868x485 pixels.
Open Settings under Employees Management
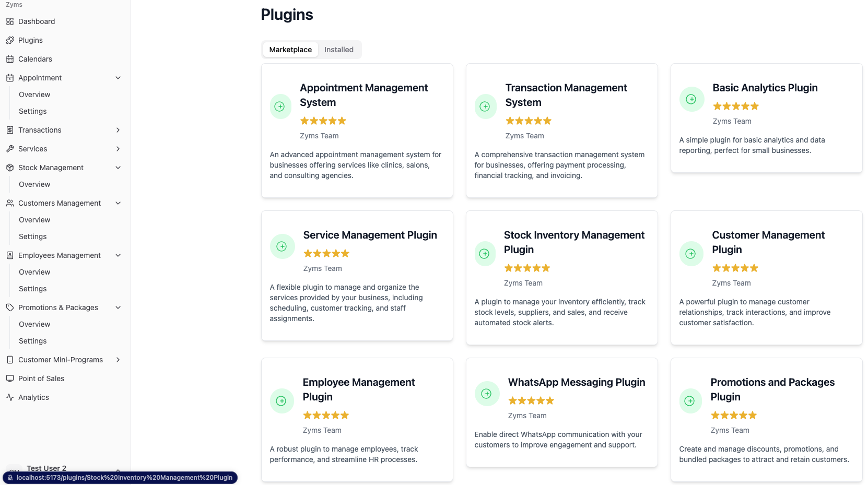pyautogui.click(x=33, y=289)
